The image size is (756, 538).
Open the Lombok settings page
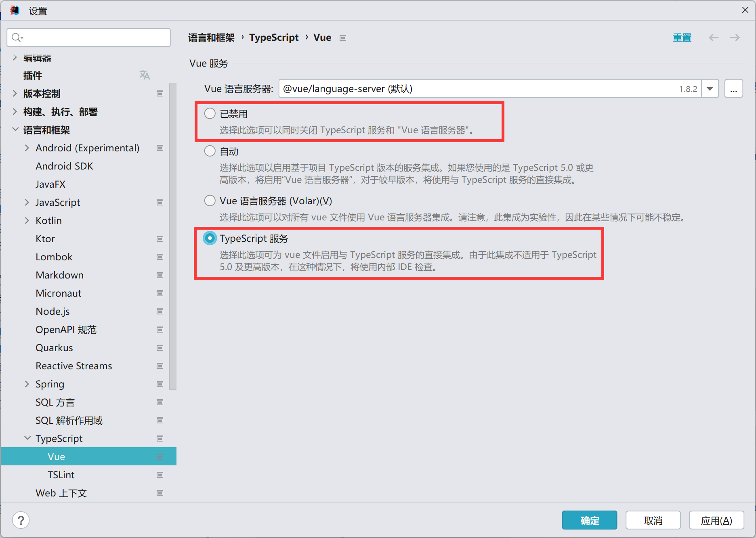tap(54, 257)
